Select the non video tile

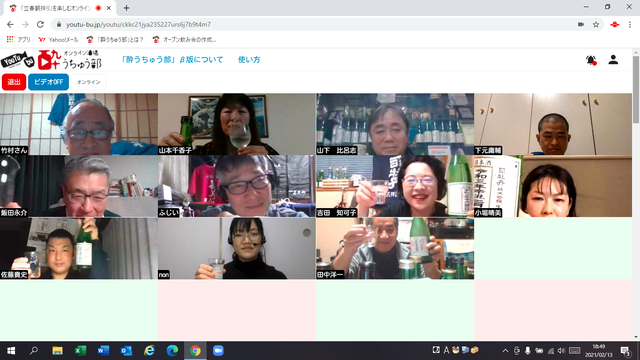[x=237, y=248]
